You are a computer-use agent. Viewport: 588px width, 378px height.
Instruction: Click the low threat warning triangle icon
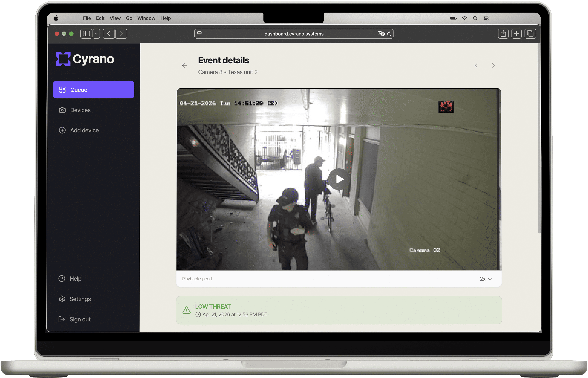pyautogui.click(x=186, y=310)
